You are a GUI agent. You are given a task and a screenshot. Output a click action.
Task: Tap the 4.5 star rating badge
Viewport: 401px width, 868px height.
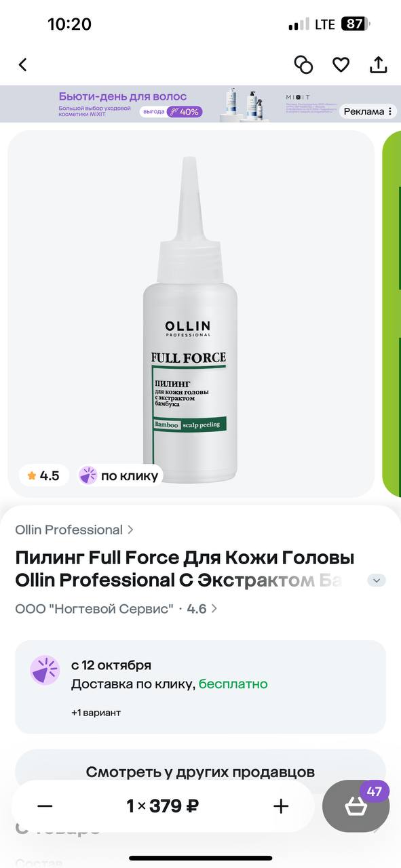point(43,475)
